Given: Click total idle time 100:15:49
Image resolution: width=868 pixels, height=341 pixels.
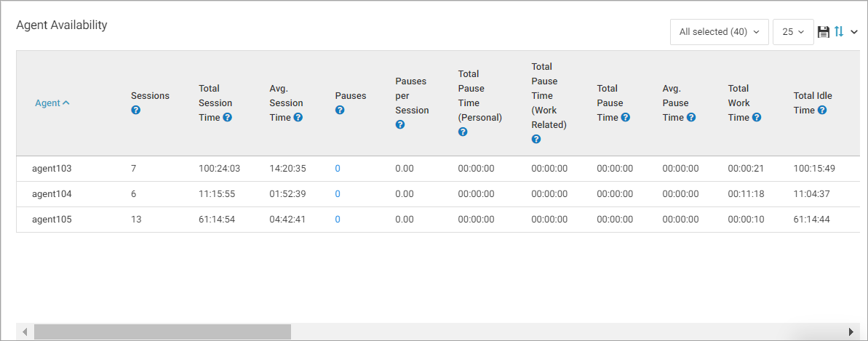Looking at the screenshot, I should 814,168.
